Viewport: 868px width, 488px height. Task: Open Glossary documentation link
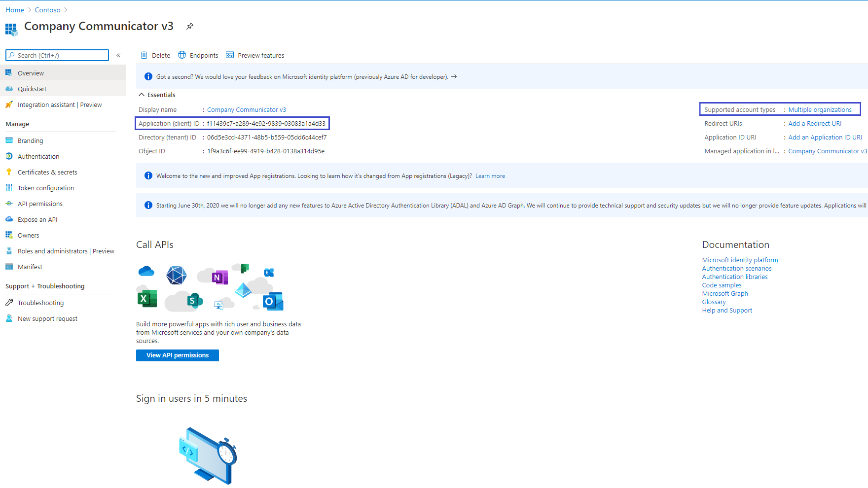pyautogui.click(x=714, y=302)
